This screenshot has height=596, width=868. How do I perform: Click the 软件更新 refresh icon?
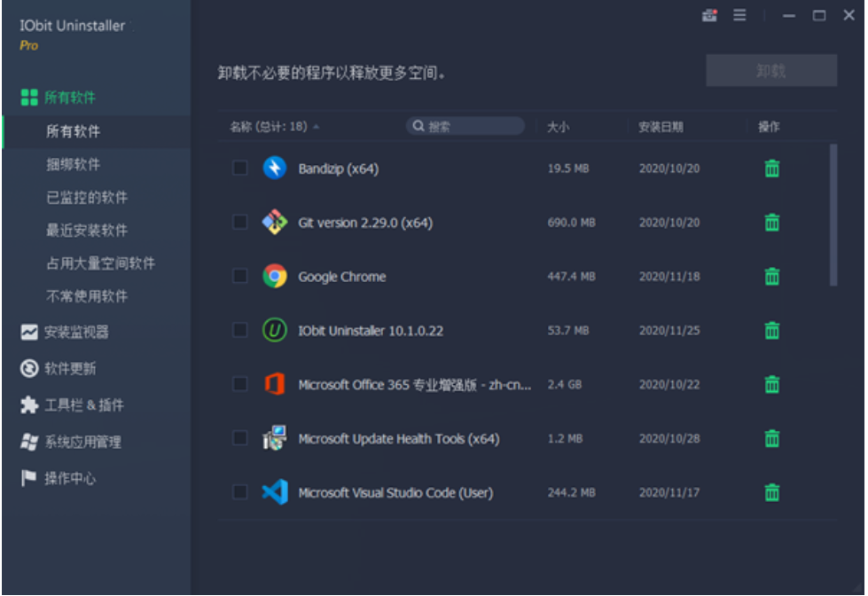(x=29, y=368)
